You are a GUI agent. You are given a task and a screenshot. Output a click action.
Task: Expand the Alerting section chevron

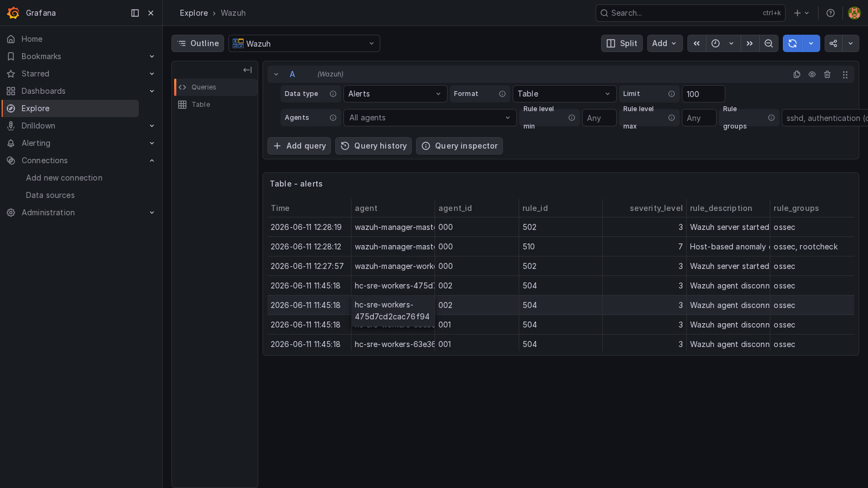[152, 143]
